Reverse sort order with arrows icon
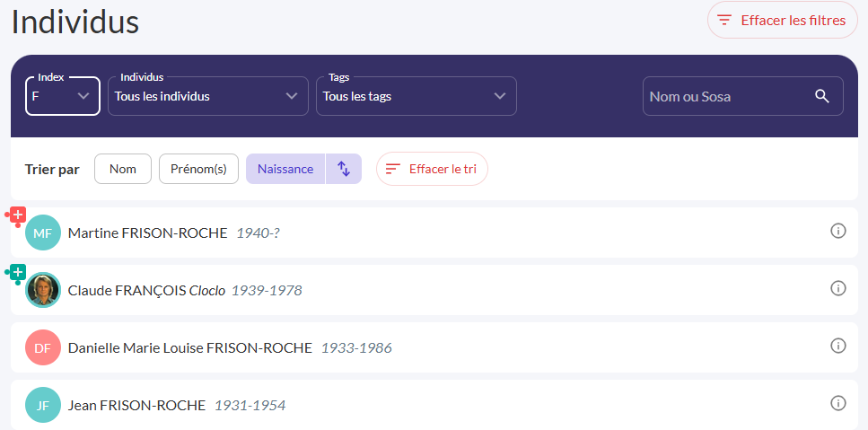Image resolution: width=868 pixels, height=430 pixels. (344, 169)
